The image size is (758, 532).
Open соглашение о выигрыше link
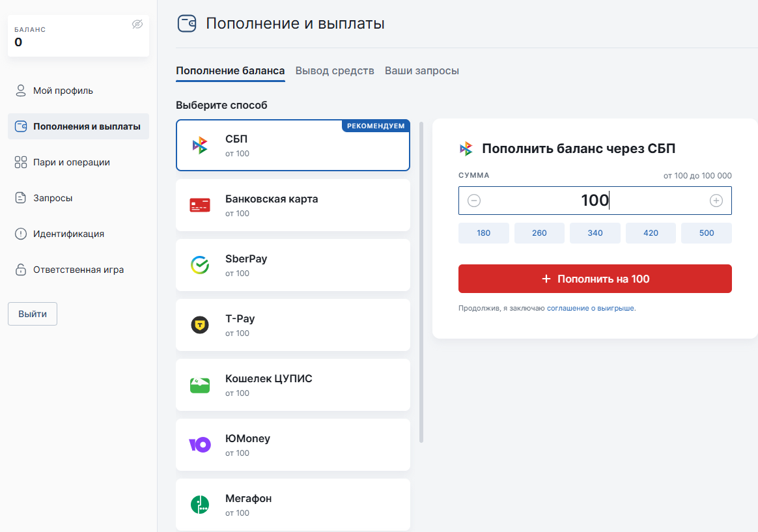(x=591, y=308)
